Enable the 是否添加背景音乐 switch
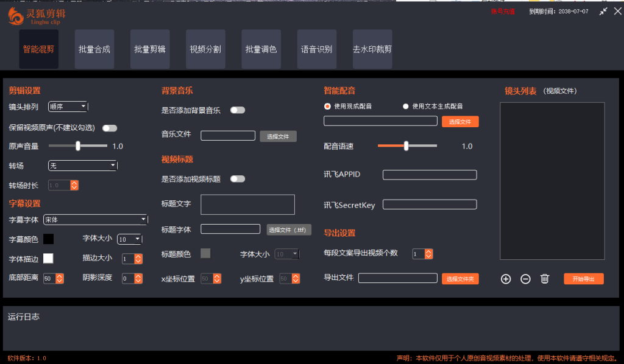This screenshot has height=364, width=624. [x=238, y=110]
